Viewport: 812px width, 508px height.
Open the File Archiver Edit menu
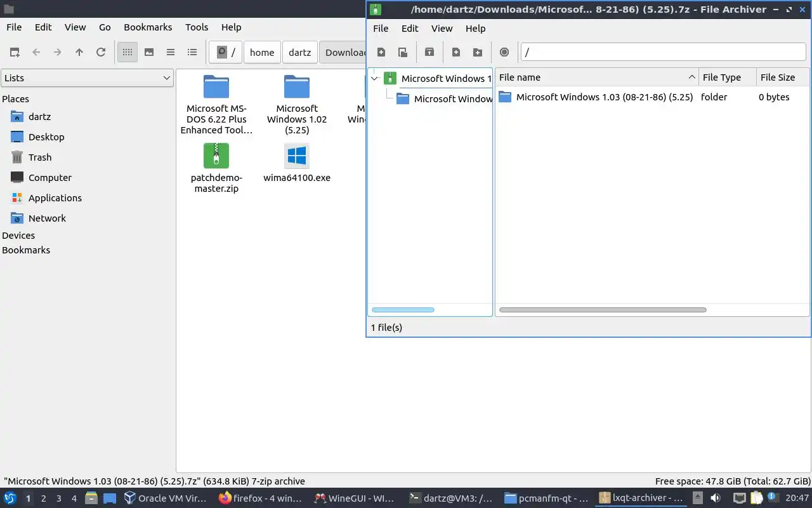410,29
